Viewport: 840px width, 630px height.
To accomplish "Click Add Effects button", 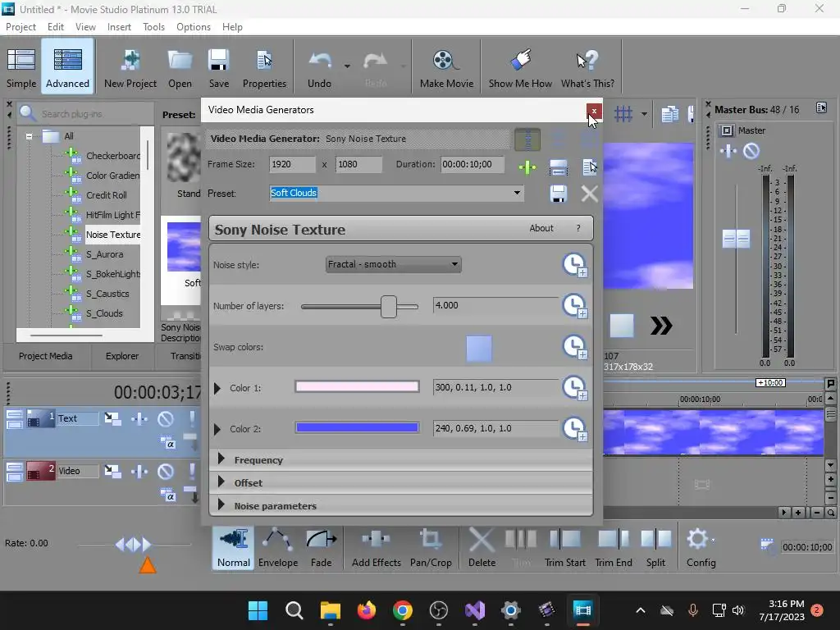I will click(376, 547).
